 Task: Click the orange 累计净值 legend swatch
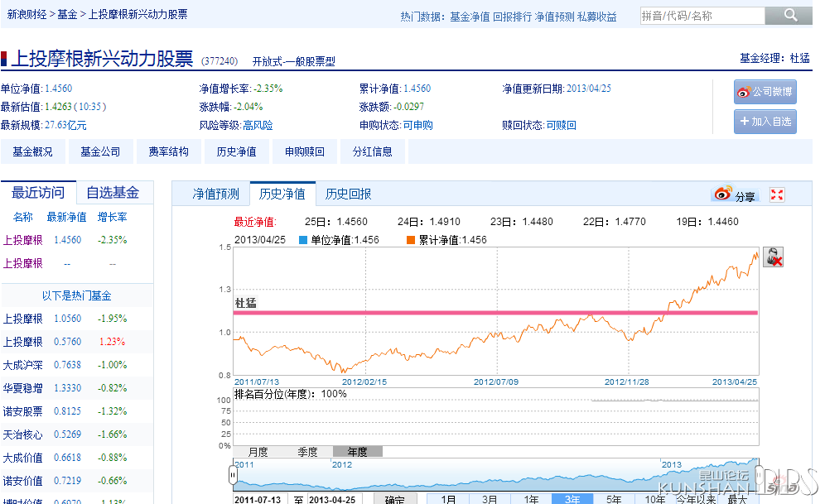coord(411,240)
